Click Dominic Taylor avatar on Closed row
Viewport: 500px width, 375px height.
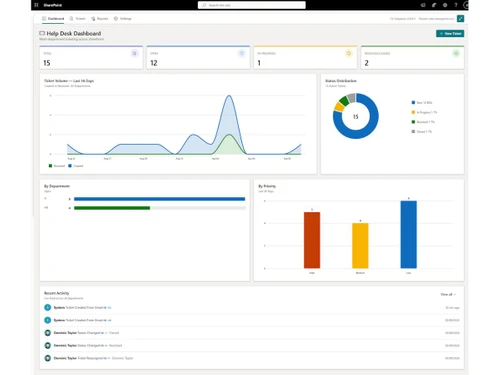[x=48, y=333]
